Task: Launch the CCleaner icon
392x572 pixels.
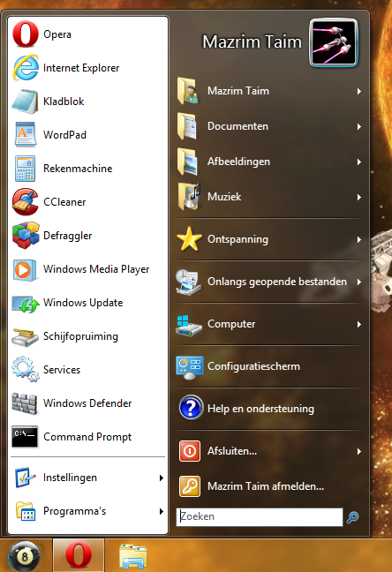Action: pos(26,202)
